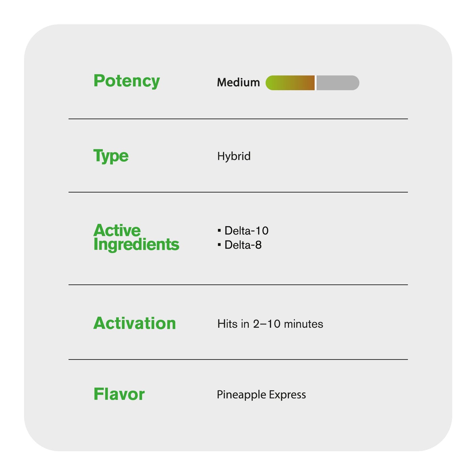Screen dimensions: 476x476
Task: Click the Active Ingredients heading
Action: click(x=136, y=238)
